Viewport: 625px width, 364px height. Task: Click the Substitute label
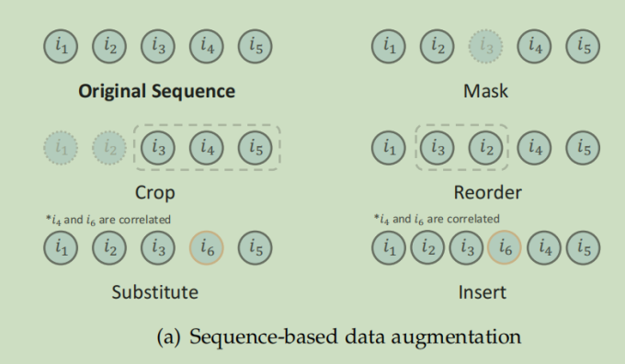(x=155, y=292)
